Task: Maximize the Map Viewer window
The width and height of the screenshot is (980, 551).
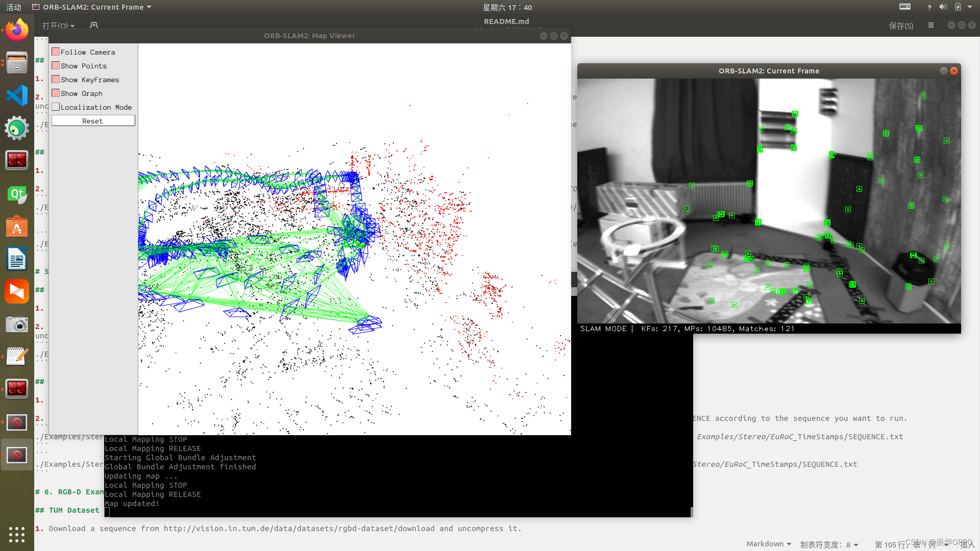Action: pos(554,36)
